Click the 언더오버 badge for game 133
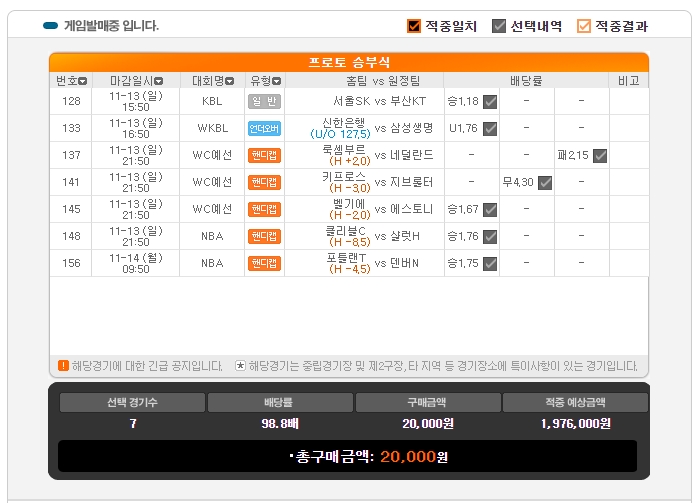Screen dimensions: 695x503 [x=264, y=128]
